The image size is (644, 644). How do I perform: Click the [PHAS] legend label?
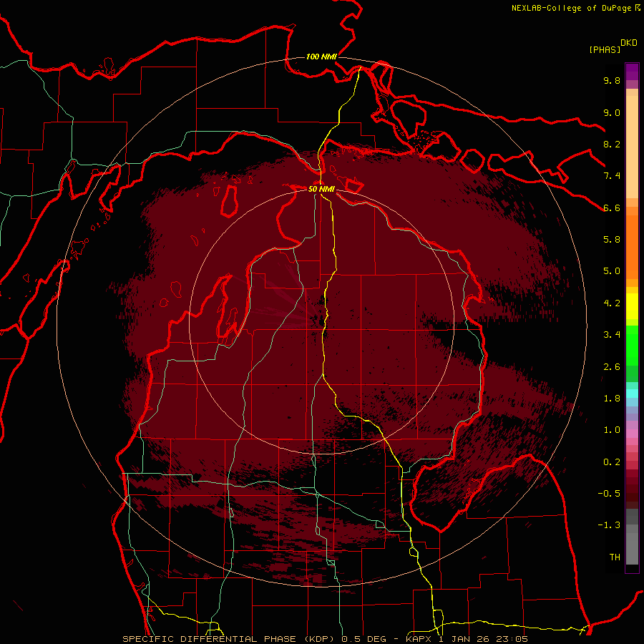tap(605, 49)
